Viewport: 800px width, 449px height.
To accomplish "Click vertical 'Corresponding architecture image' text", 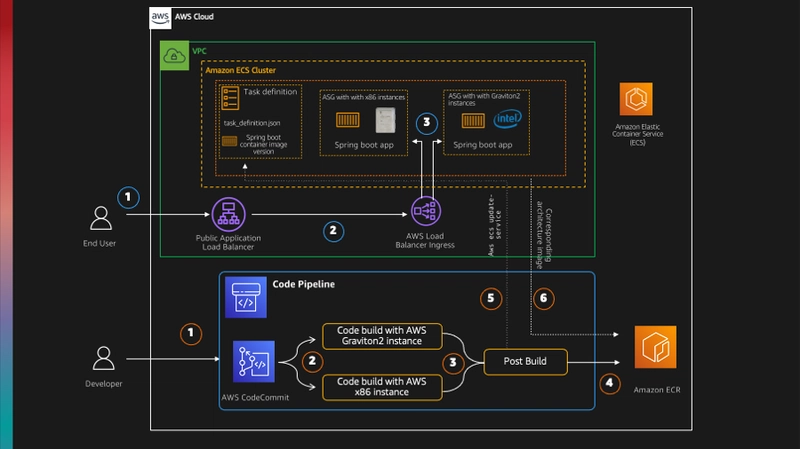I will (544, 235).
